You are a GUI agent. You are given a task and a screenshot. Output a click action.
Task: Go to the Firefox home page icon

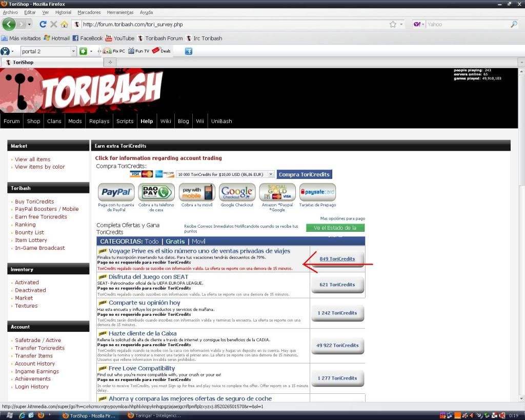click(64, 24)
